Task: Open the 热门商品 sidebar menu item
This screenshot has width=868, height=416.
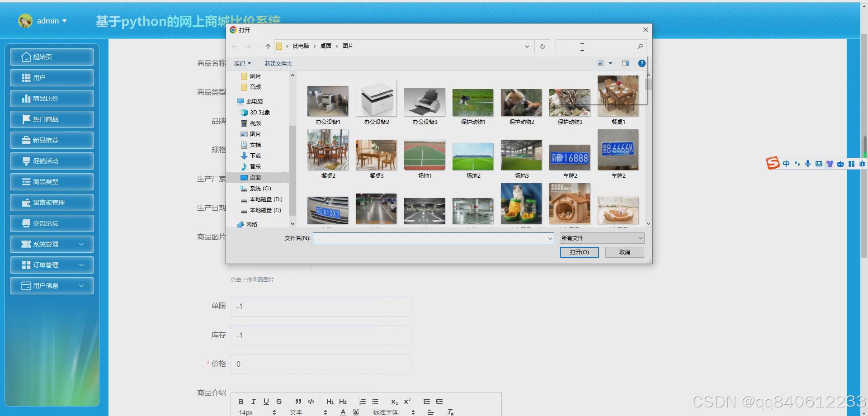Action: (x=52, y=119)
